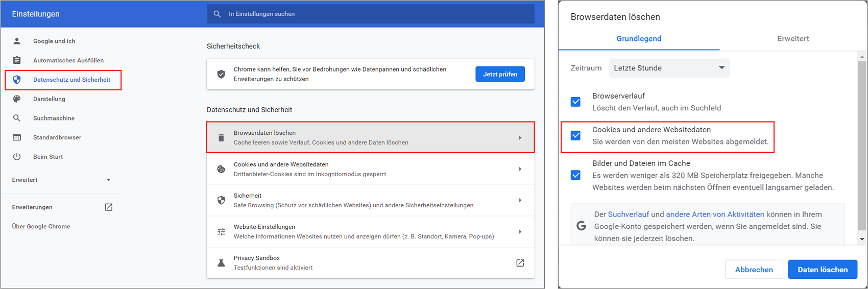Open Automatisches Ausfüllen settings
The width and height of the screenshot is (868, 289).
pos(68,60)
